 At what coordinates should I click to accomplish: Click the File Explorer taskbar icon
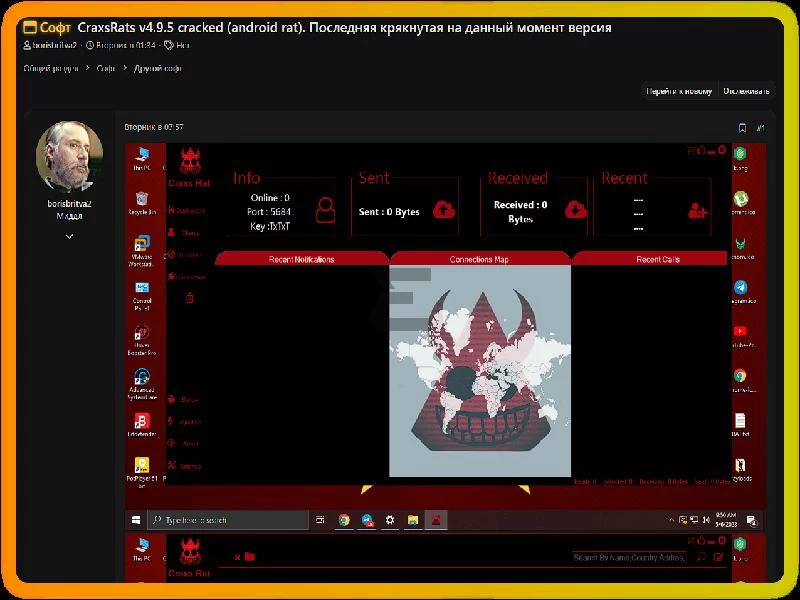(x=413, y=520)
